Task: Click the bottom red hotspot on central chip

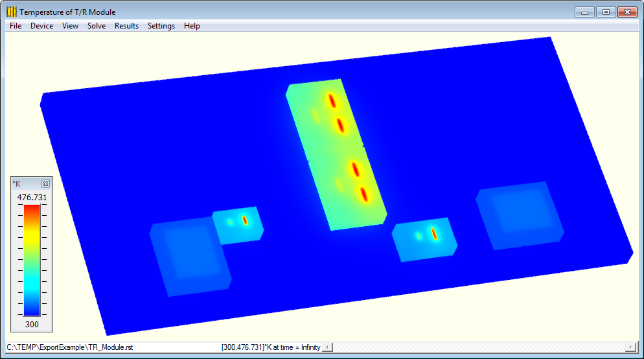Action: click(x=364, y=194)
